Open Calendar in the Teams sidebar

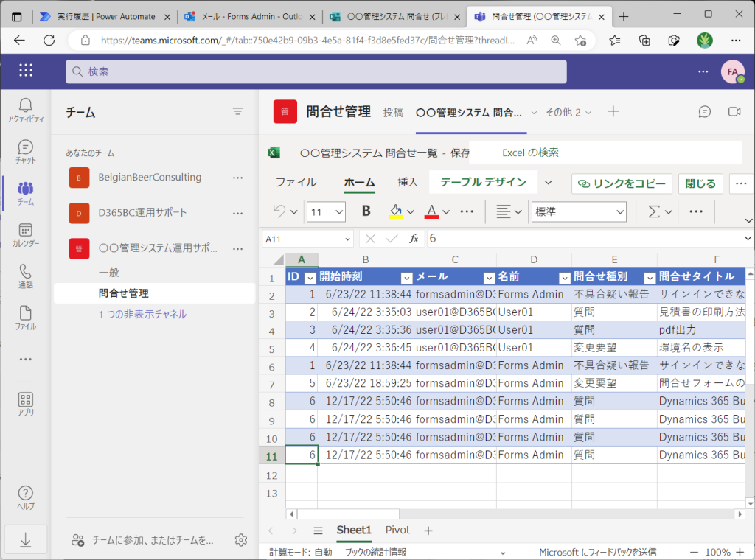click(x=26, y=235)
